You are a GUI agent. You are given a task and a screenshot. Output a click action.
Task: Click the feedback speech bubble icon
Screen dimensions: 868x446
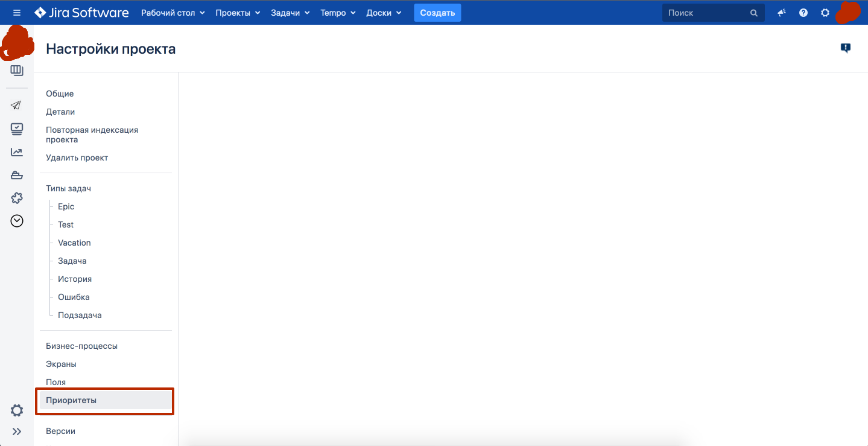point(845,48)
